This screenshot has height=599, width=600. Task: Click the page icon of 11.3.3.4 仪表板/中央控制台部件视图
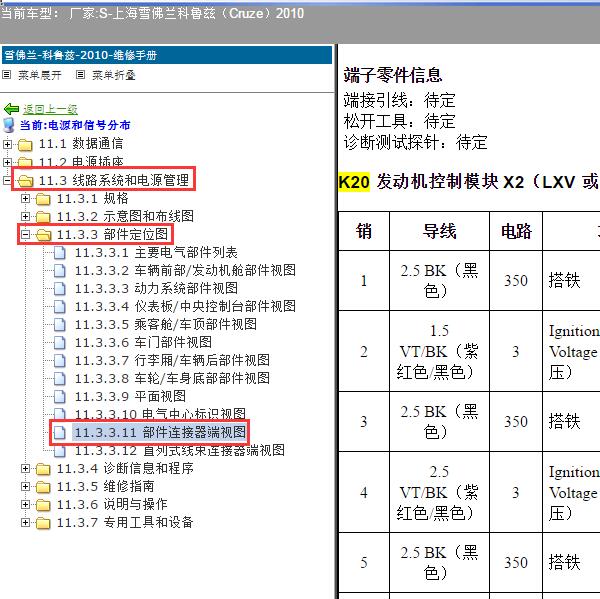tap(60, 307)
